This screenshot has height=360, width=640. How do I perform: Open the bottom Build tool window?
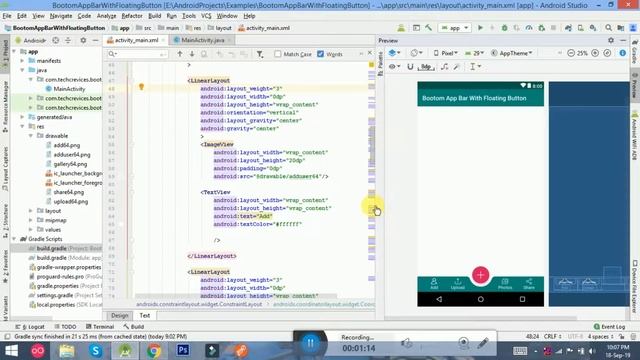[133, 327]
